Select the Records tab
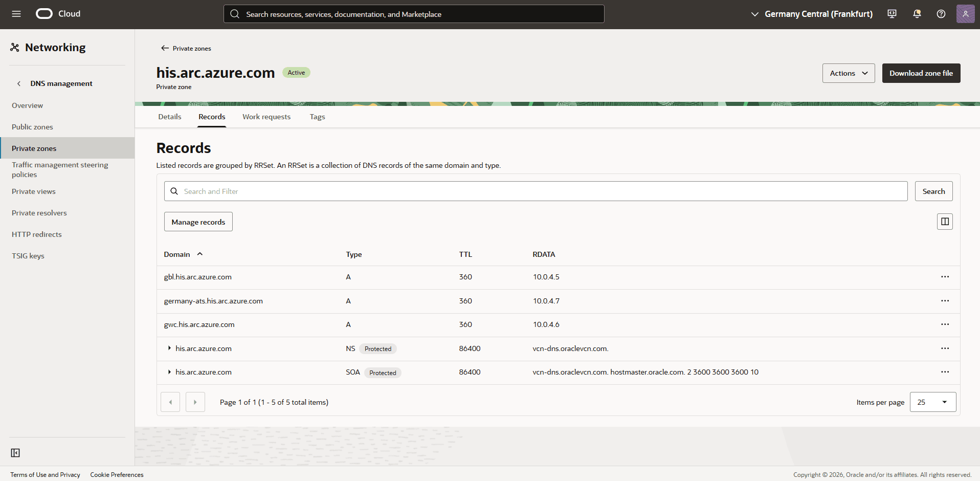Viewport: 980px width, 481px height. tap(212, 117)
